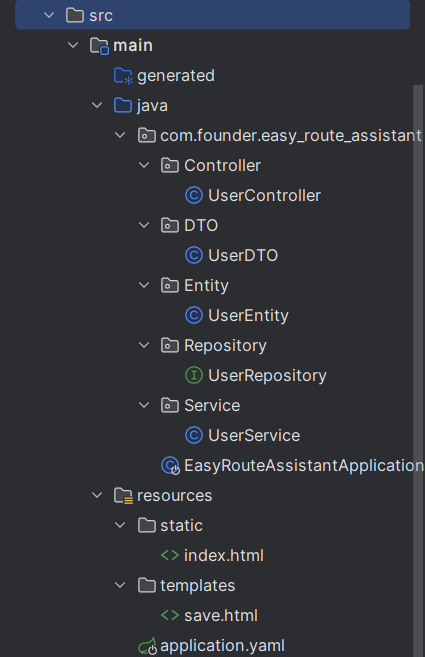Collapse the src folder chevron

click(49, 16)
